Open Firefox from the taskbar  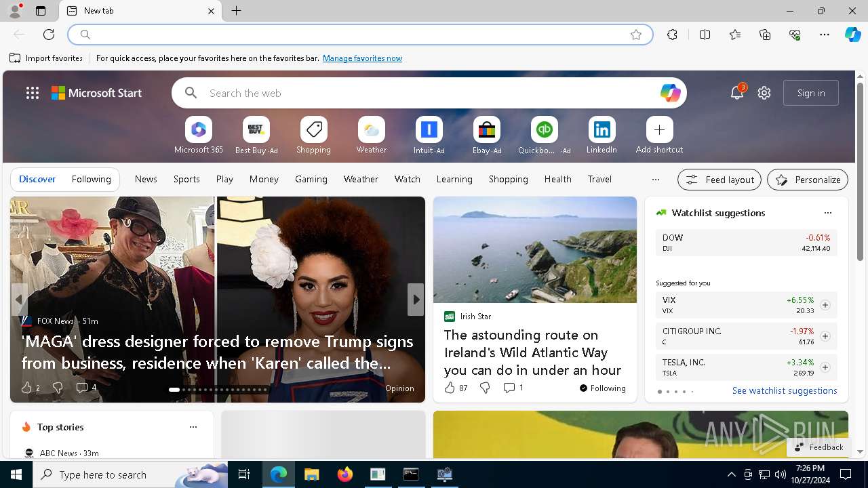click(x=345, y=474)
